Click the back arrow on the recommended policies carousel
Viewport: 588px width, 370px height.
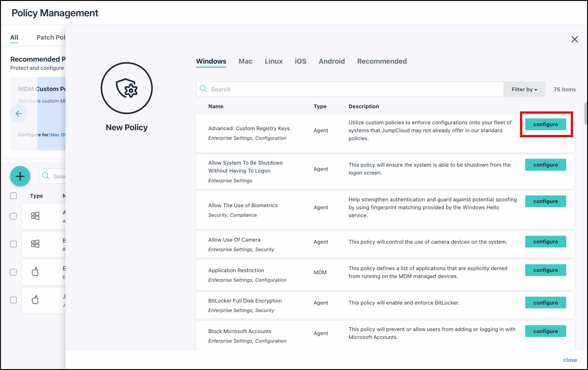(19, 113)
